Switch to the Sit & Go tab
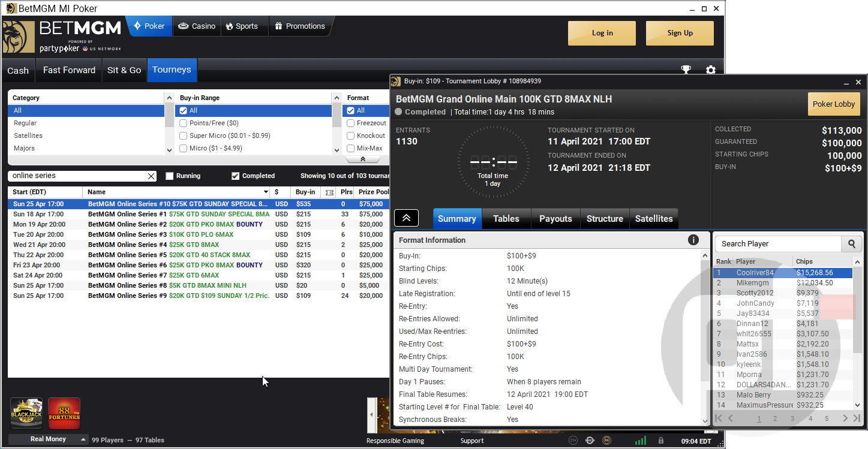This screenshot has width=868, height=449. tap(124, 70)
